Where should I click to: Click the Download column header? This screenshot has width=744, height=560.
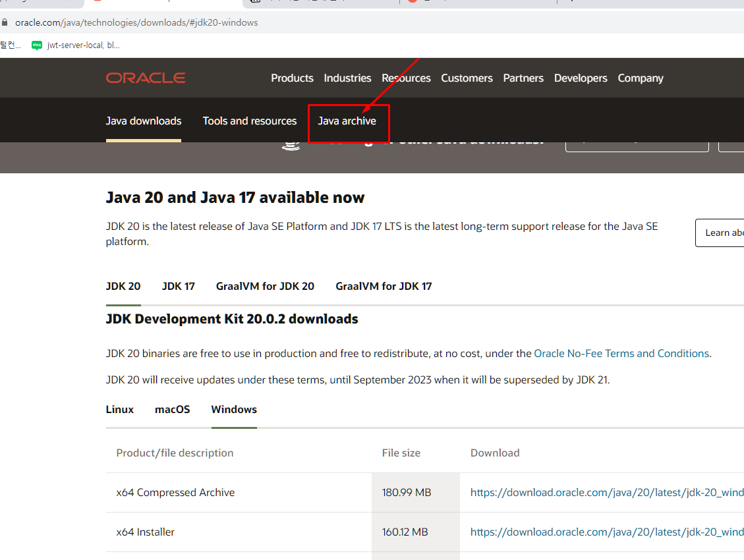pyautogui.click(x=495, y=453)
